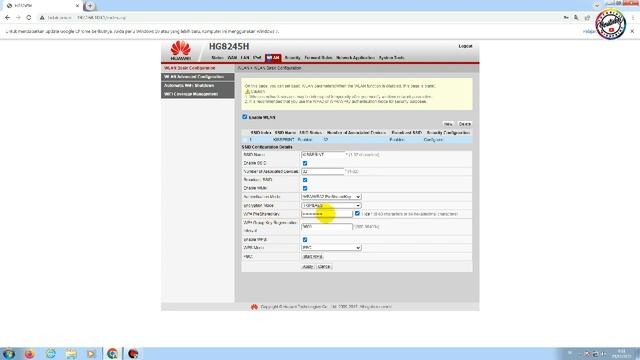Toggle the Enable WPS checkbox
The image size is (640, 360).
pos(305,240)
